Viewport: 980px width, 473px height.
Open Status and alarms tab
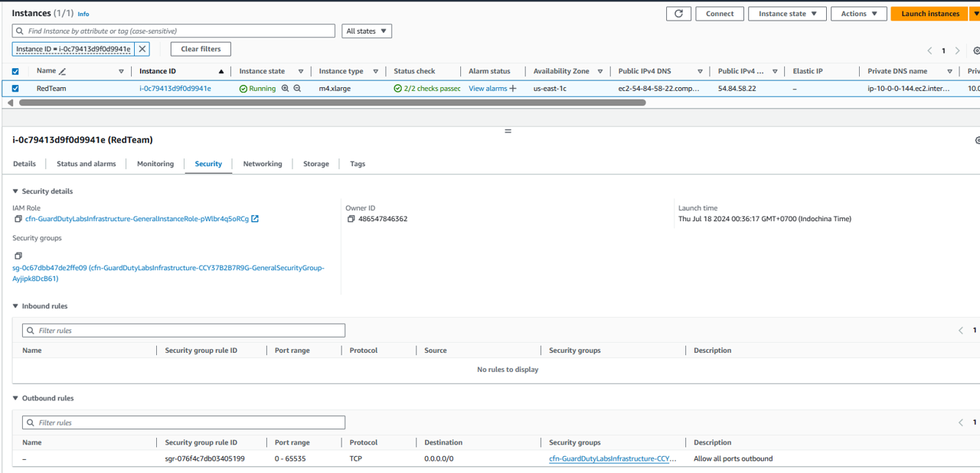pyautogui.click(x=87, y=164)
